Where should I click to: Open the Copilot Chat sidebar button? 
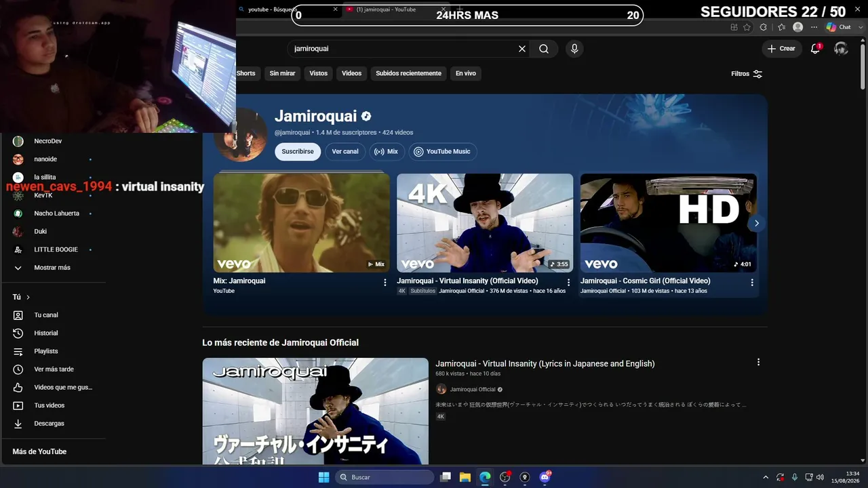[839, 27]
